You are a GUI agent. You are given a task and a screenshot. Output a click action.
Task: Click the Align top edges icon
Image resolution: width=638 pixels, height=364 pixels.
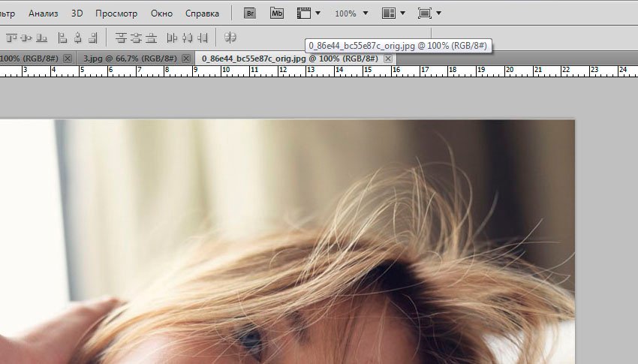[11, 37]
